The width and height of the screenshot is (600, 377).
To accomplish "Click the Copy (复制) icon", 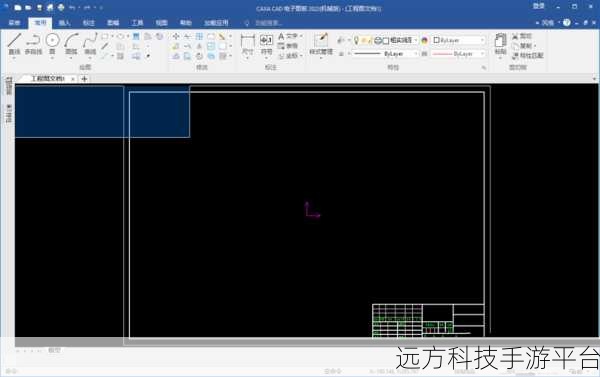I will (515, 46).
